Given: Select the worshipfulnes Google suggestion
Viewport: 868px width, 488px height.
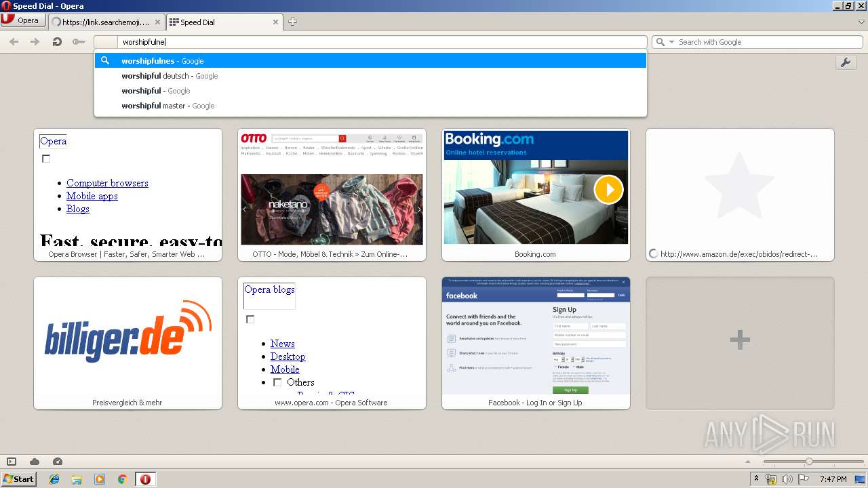Looking at the screenshot, I should click(370, 60).
